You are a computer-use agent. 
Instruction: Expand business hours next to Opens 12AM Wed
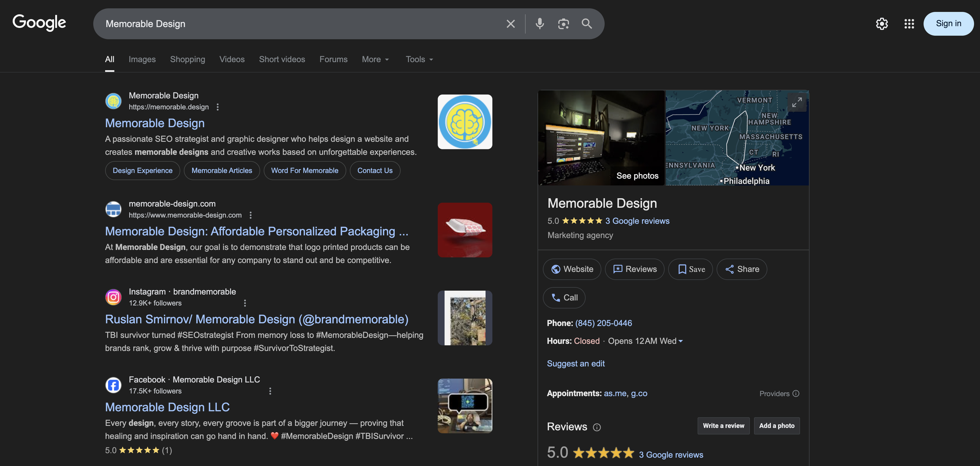click(681, 341)
